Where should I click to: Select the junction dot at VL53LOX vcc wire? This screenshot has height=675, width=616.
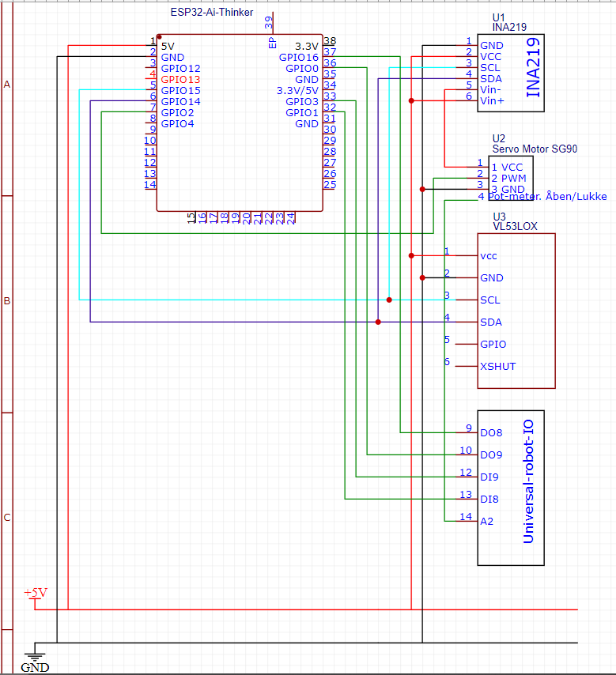411,256
